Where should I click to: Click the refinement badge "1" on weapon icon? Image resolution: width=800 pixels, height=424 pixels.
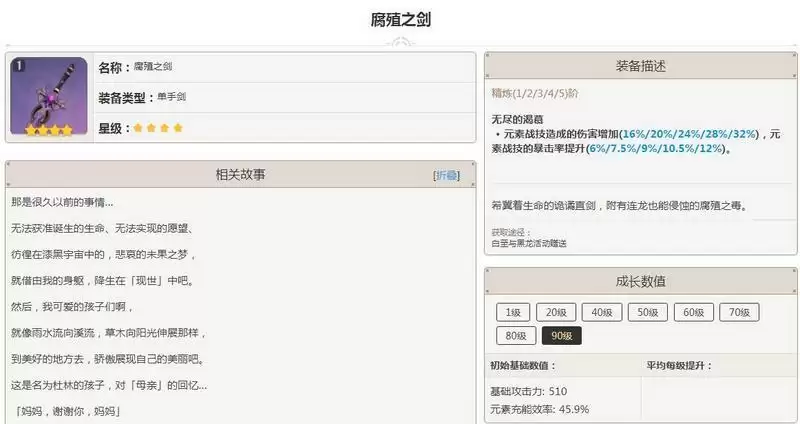click(x=19, y=65)
